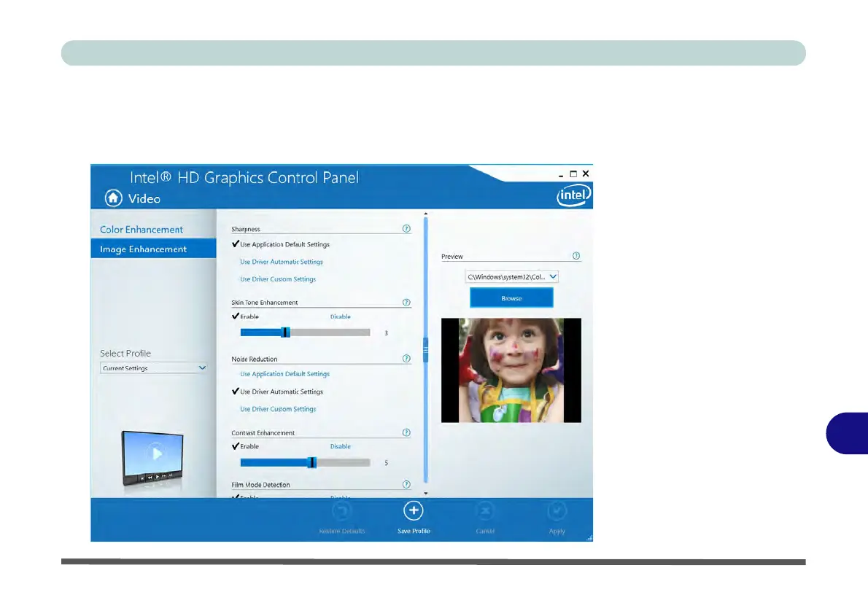The width and height of the screenshot is (868, 611).
Task: Click the Contrast Enhancement value 5
Action: pyautogui.click(x=386, y=463)
